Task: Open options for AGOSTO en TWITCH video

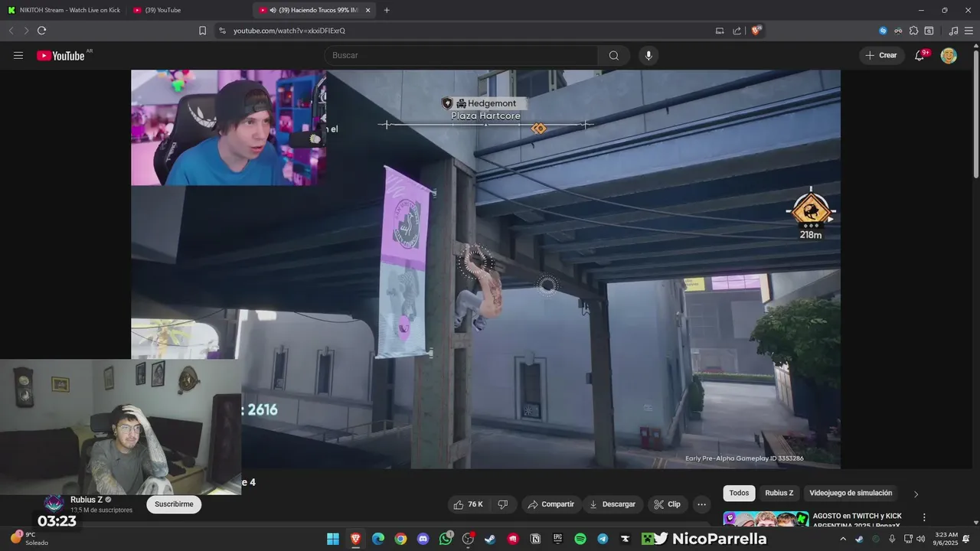Action: click(x=924, y=517)
